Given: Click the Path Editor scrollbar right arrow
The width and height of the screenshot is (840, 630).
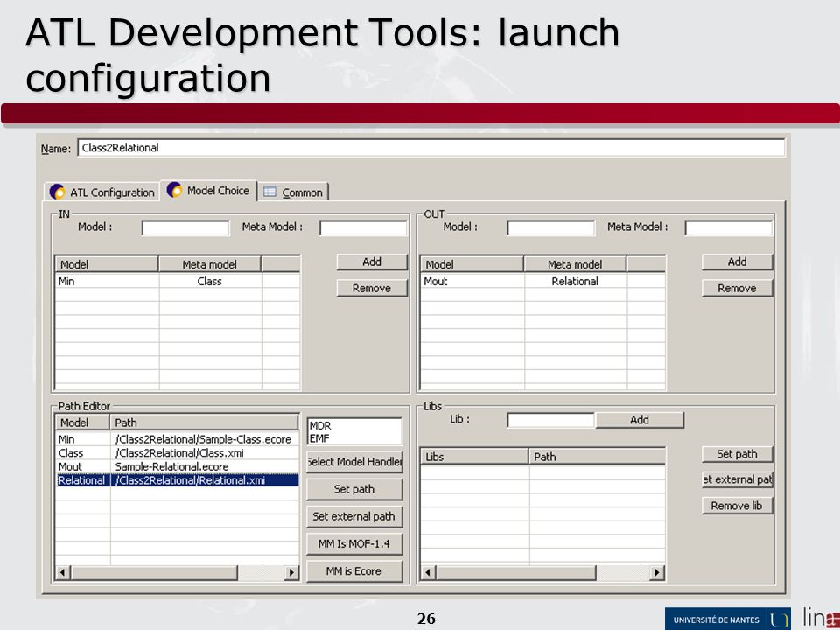Looking at the screenshot, I should point(291,572).
